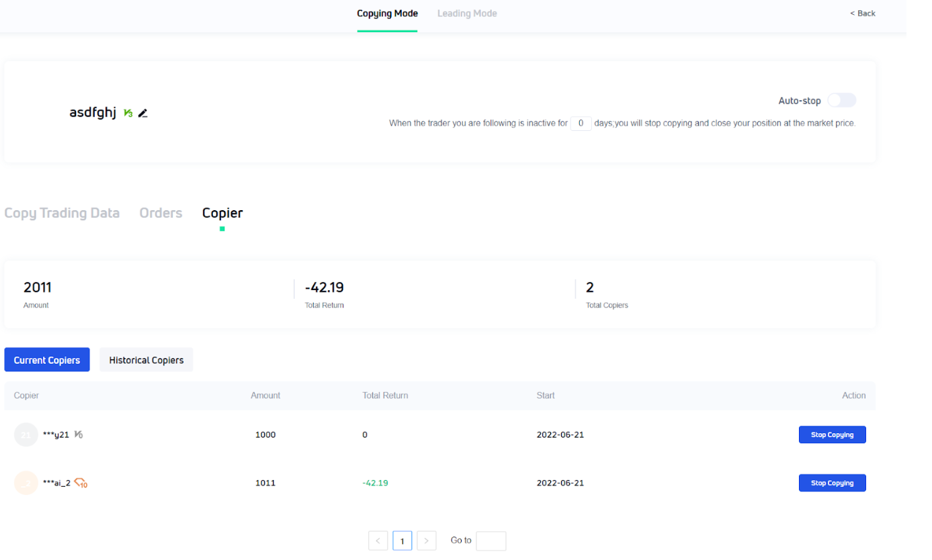Select the Copying Mode tab

(x=387, y=13)
